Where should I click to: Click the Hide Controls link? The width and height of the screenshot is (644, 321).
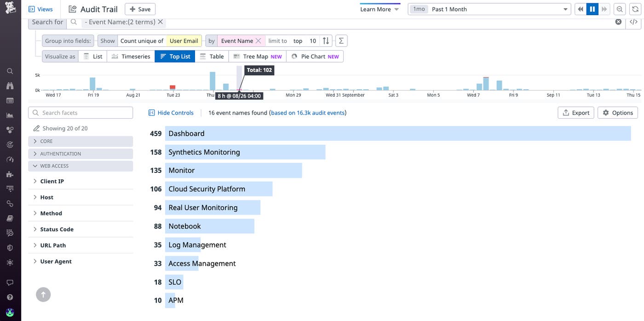click(x=171, y=113)
